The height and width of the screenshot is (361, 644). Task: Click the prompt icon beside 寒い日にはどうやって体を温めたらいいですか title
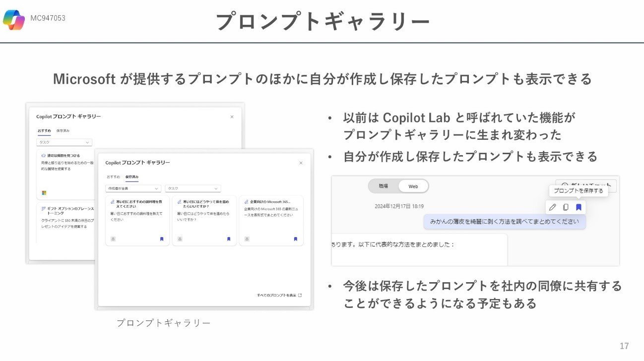[x=179, y=202]
